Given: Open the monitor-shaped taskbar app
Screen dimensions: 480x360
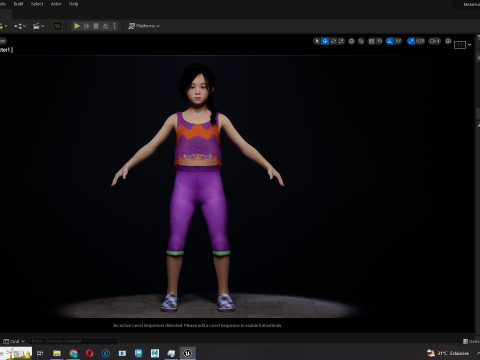Looking at the screenshot, I should [x=138, y=353].
